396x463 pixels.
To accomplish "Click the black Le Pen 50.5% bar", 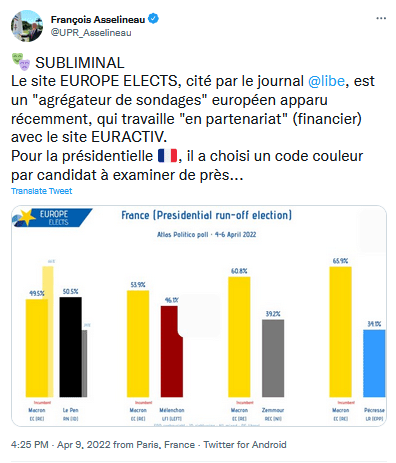I will tap(70, 347).
